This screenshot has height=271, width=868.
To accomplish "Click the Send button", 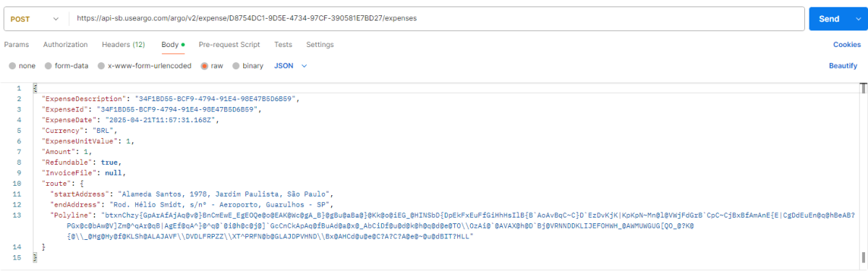I will tap(828, 19).
